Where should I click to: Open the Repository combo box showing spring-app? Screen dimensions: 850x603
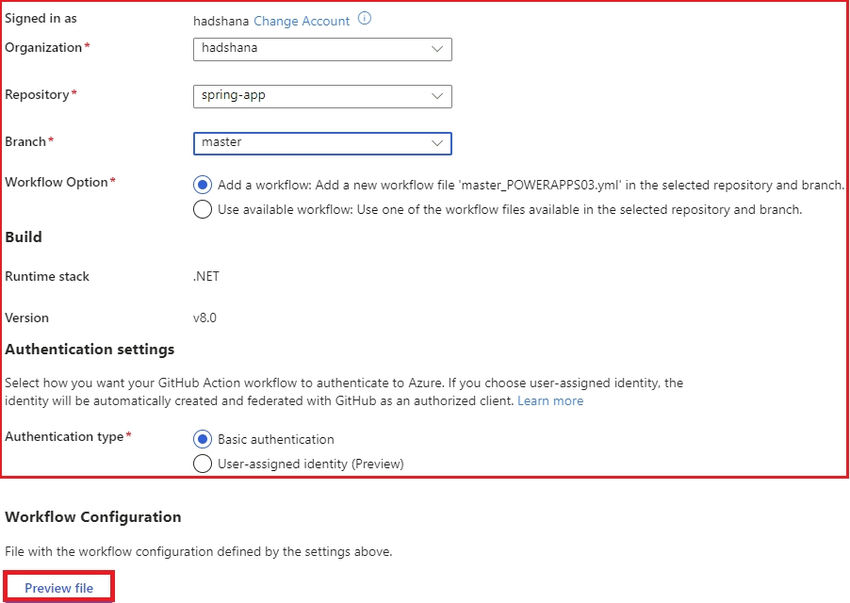tap(310, 96)
